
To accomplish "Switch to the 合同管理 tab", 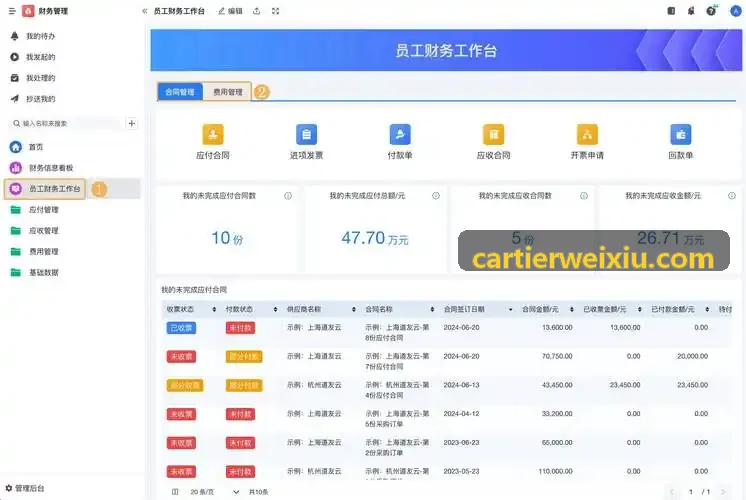I will 180,92.
